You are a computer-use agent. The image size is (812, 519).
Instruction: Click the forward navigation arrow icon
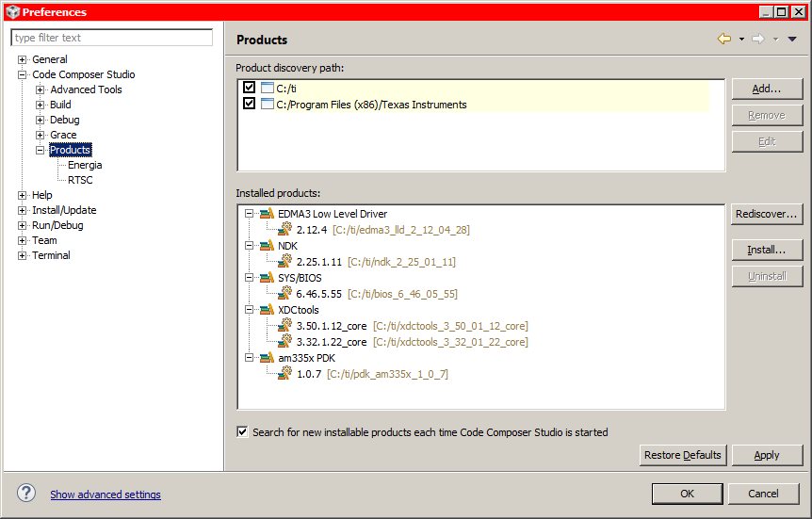(758, 39)
